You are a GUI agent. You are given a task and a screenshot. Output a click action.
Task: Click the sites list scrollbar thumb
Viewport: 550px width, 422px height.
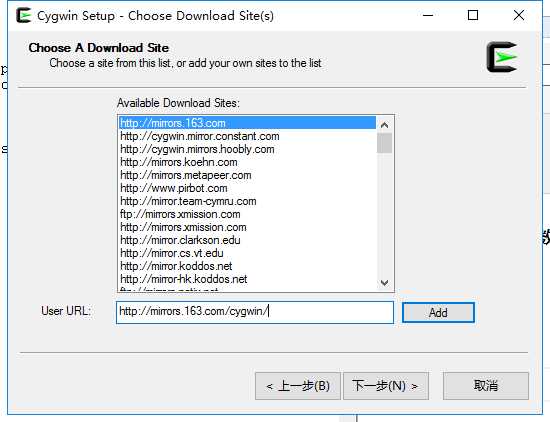point(384,143)
